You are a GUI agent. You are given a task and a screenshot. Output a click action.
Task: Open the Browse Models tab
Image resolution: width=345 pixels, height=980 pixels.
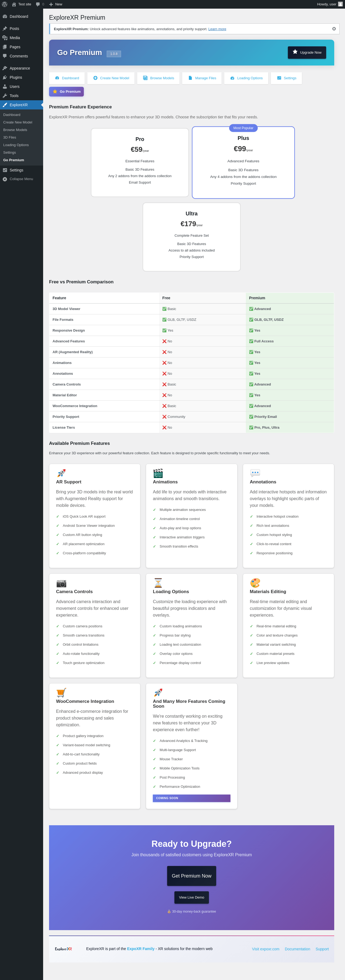pos(158,78)
